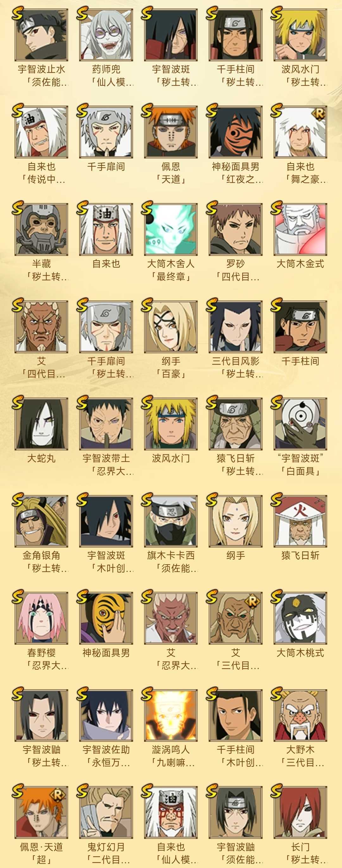Screen dimensions: 342x868
Task: Select the 宇智波止水 character portrait
Action: 41,35
